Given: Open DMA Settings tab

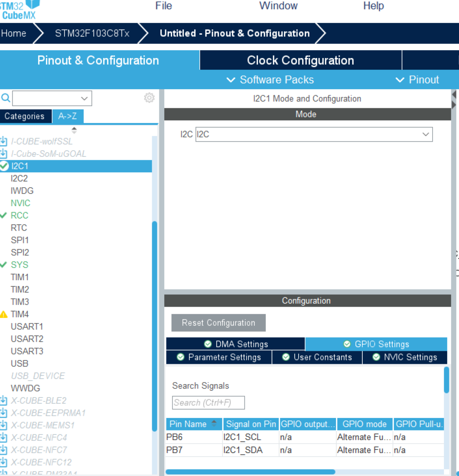Looking at the screenshot, I should pyautogui.click(x=235, y=344).
